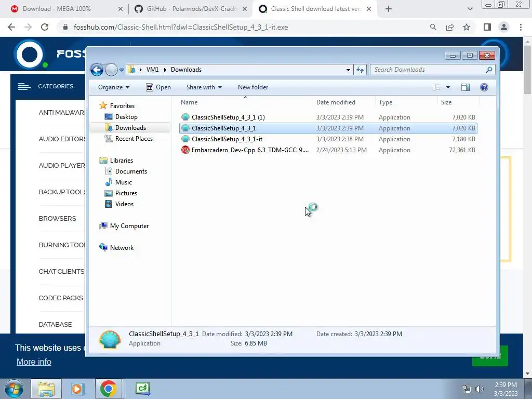
Task: Close the GitHub browser tab
Action: (x=245, y=9)
